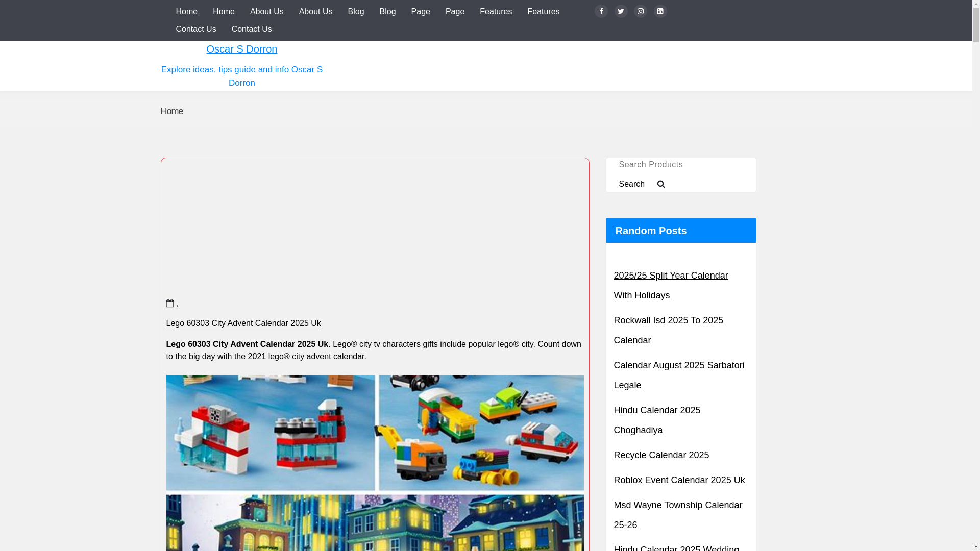Click the Lego mini-builds collage image
Viewport: 980px width, 551px height.
375,433
